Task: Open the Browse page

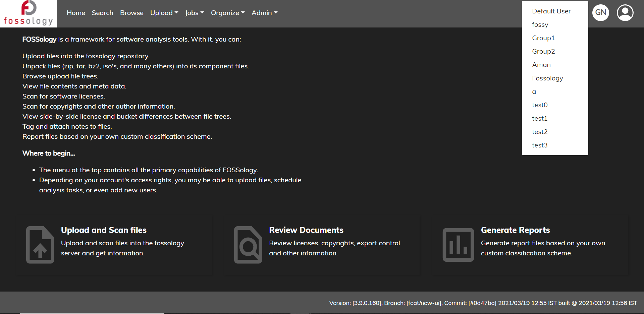Action: click(132, 13)
